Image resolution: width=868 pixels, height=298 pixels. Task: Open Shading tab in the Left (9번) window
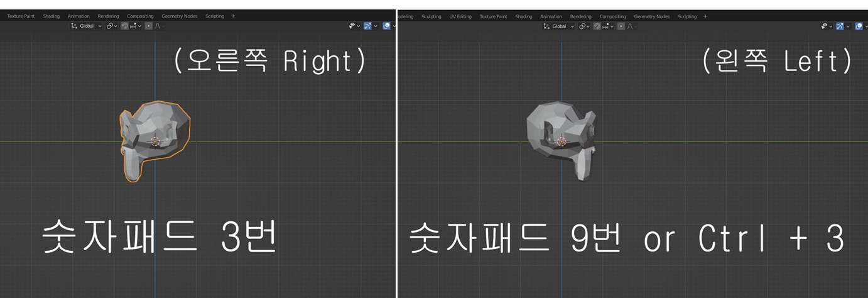(x=524, y=16)
